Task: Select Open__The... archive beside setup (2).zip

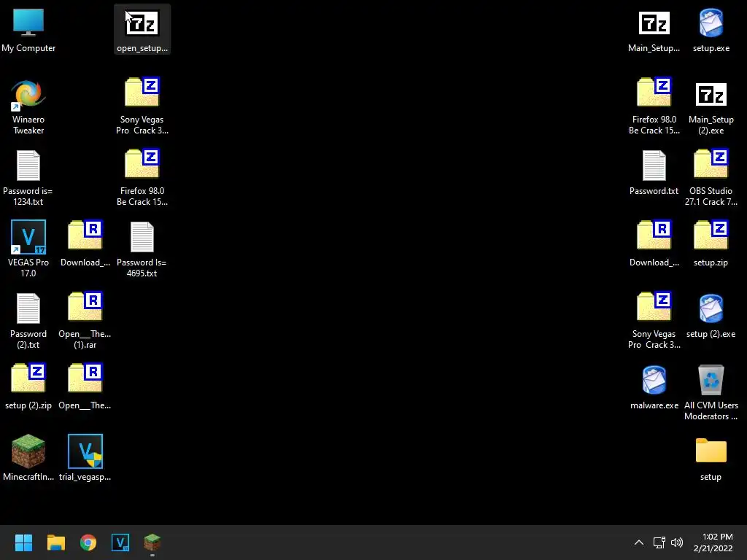Action: [85, 386]
